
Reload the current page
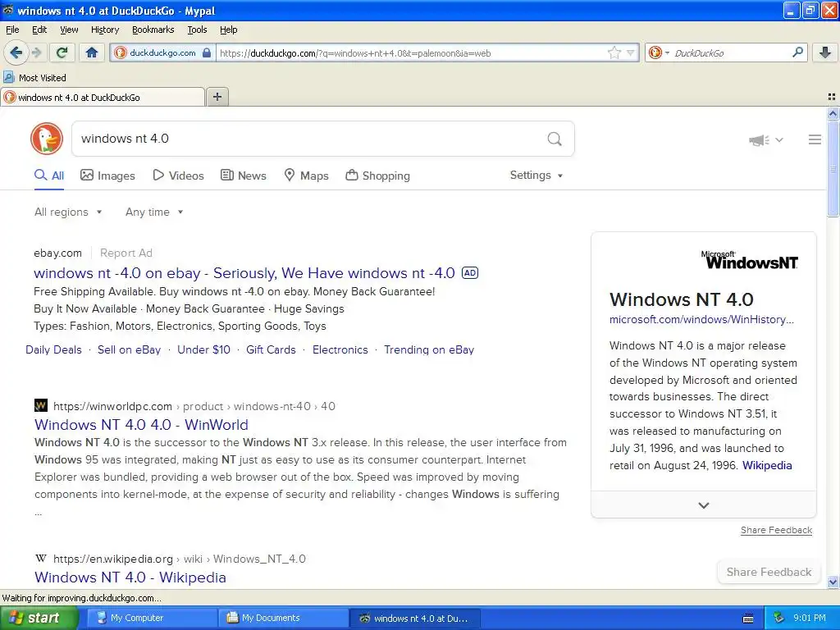point(62,52)
